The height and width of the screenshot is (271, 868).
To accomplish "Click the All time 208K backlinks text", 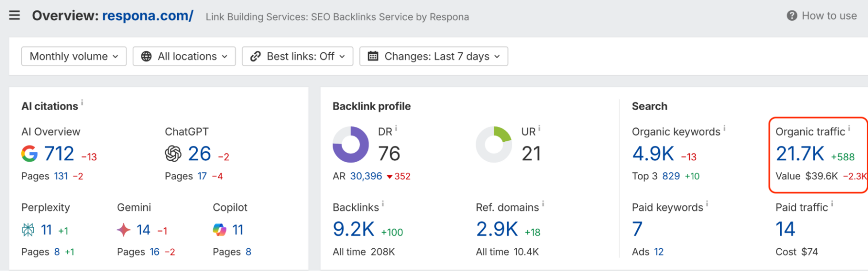I will point(364,252).
